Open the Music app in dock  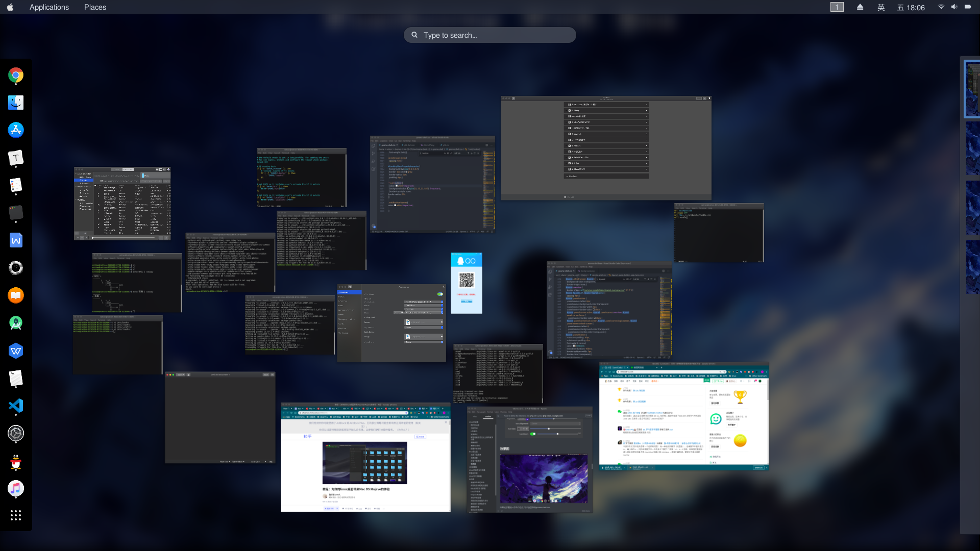(16, 488)
